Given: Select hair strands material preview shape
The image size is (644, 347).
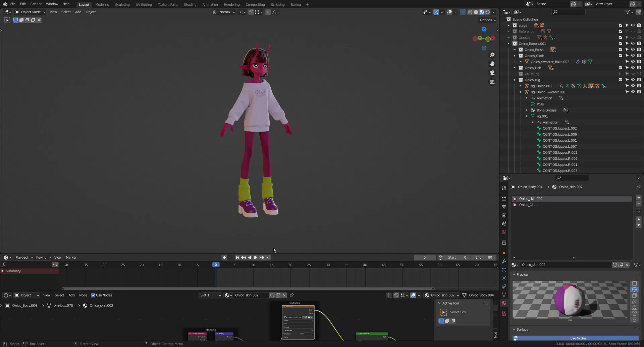Looking at the screenshot, I should (634, 302).
